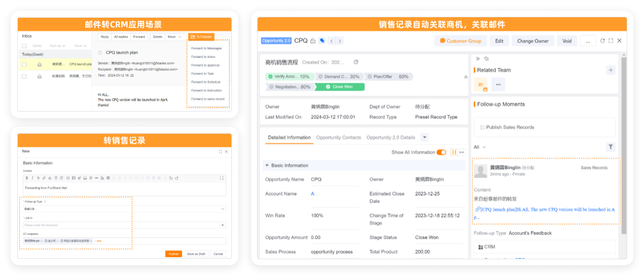This screenshot has width=644, height=276.
Task: Add a member to Related Team
Action: pyautogui.click(x=611, y=70)
